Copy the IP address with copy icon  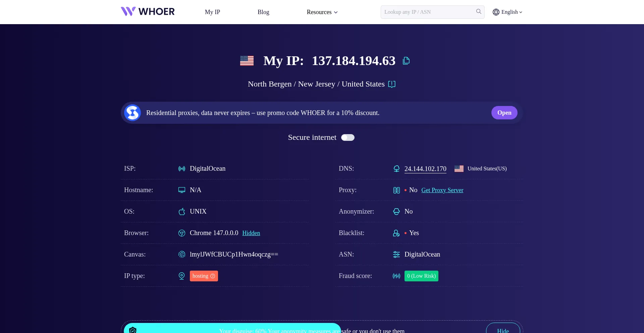[x=406, y=61]
